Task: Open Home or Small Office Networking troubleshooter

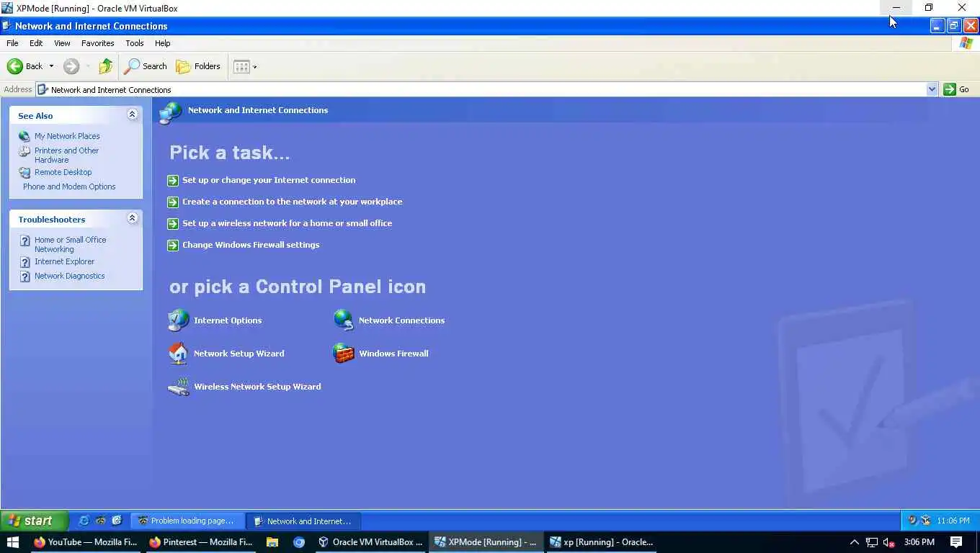Action: [x=70, y=244]
